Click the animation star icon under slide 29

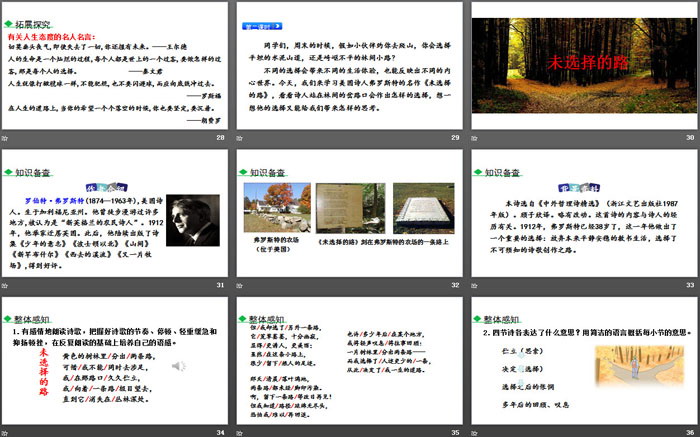tap(239, 138)
